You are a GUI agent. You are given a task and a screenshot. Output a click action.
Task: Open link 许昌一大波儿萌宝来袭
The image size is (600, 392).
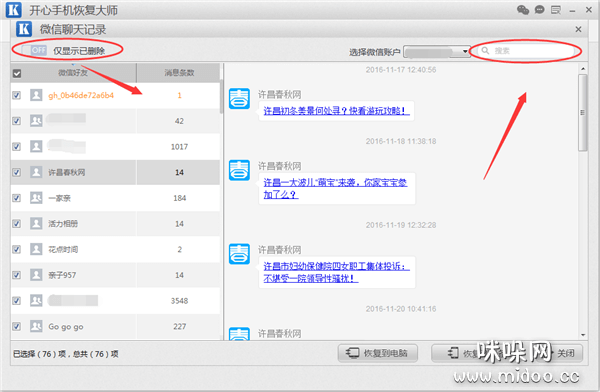click(335, 188)
